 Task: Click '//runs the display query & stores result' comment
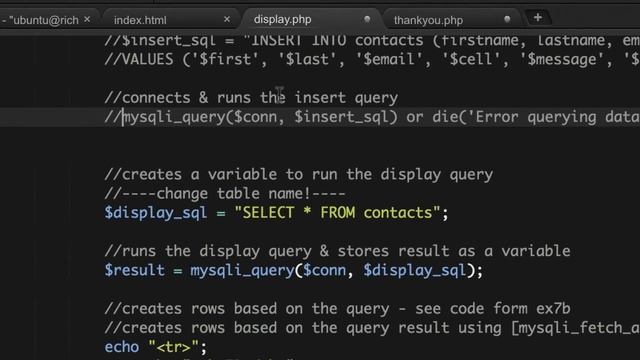tap(337, 251)
